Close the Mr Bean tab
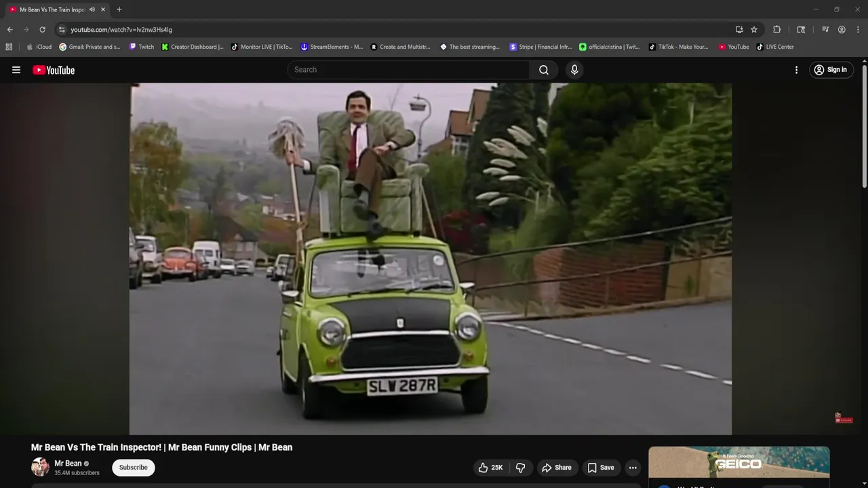This screenshot has height=488, width=868. tap(103, 9)
